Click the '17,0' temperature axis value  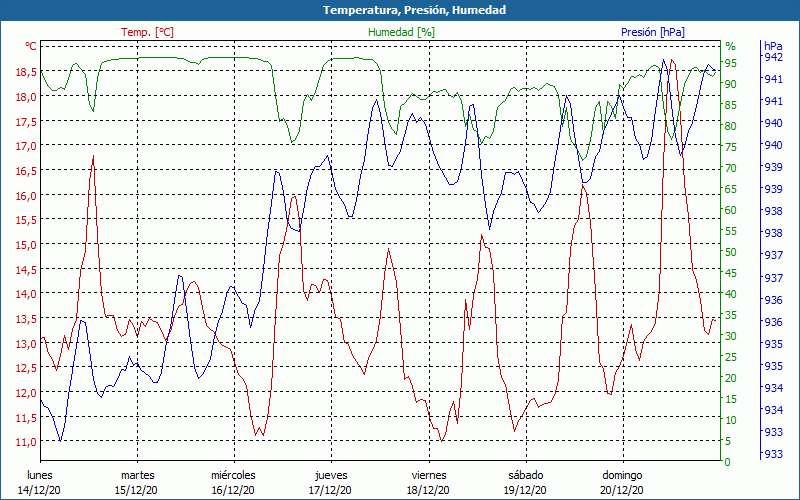click(x=27, y=146)
